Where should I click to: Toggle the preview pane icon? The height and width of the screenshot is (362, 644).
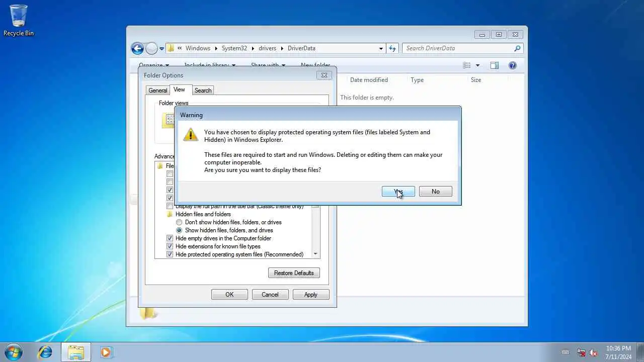495,65
